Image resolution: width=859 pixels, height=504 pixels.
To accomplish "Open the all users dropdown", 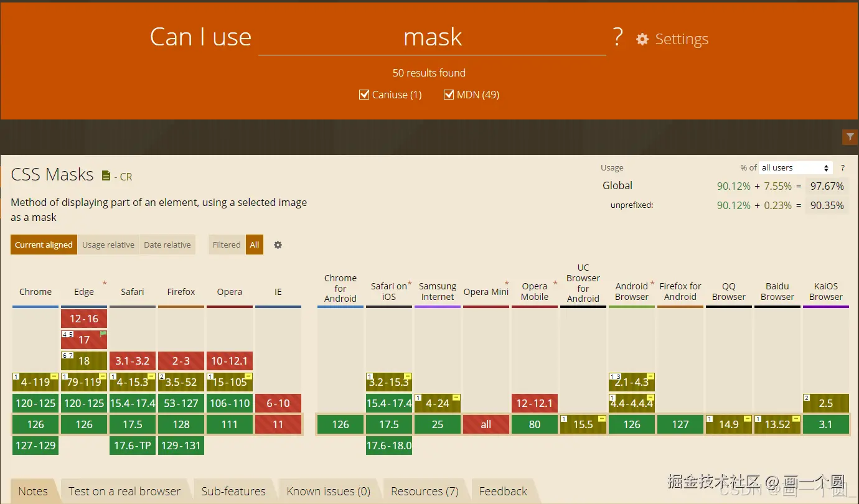I will [x=796, y=168].
